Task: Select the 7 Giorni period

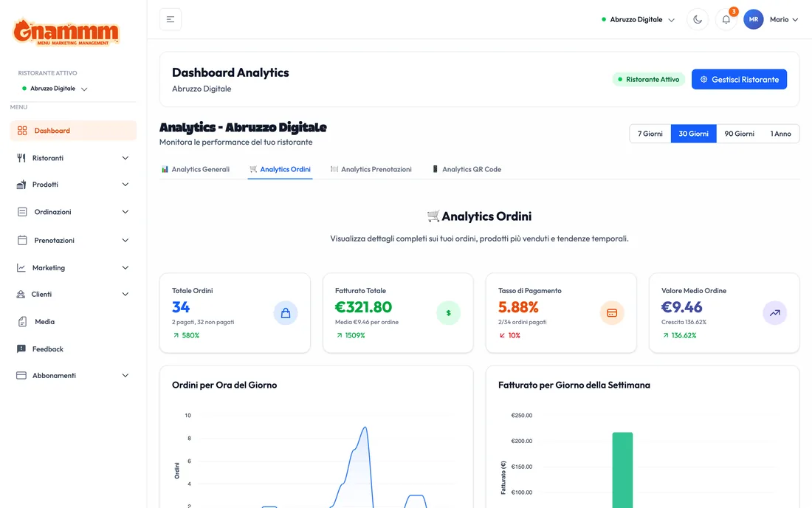Action: pos(650,134)
